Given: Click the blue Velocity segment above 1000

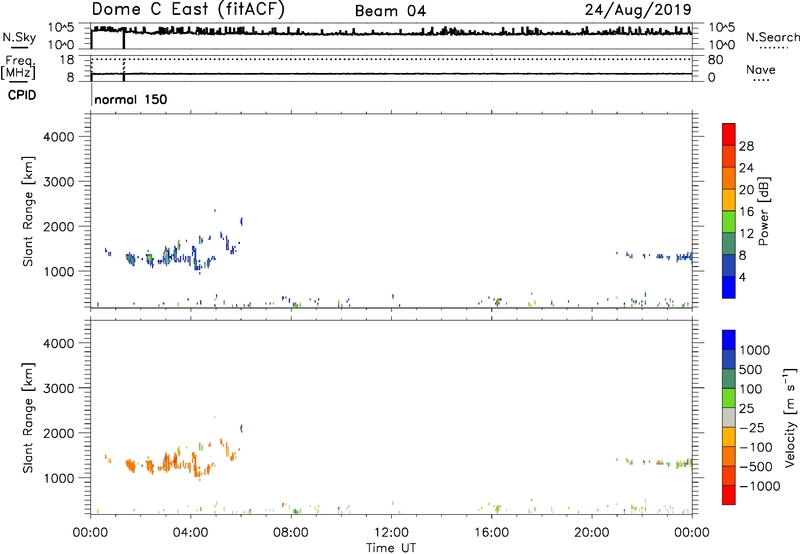Looking at the screenshot, I should [x=729, y=340].
